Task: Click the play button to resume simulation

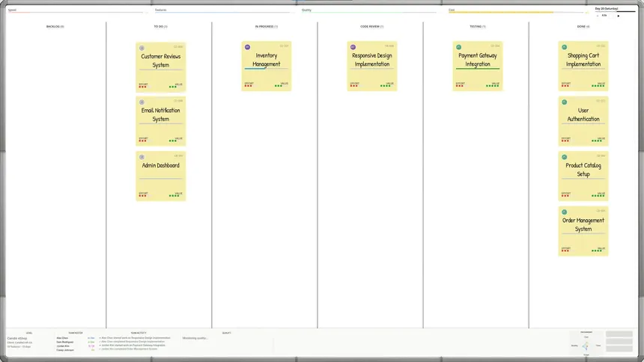Action: click(619, 16)
